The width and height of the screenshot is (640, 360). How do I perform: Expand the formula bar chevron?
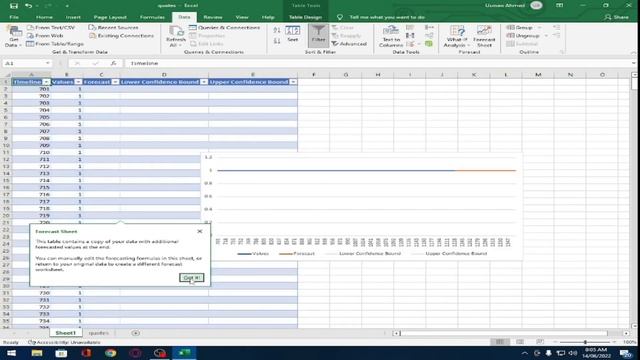tap(633, 63)
